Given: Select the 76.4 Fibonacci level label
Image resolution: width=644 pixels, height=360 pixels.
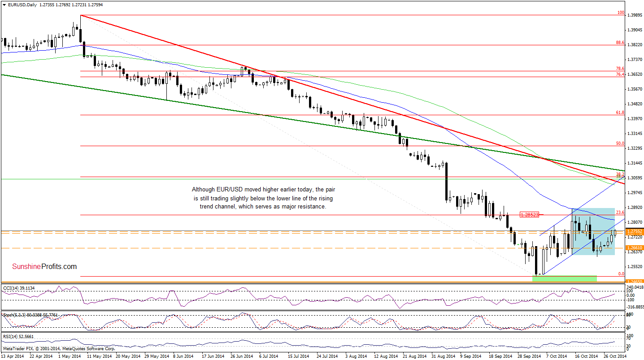Looking at the screenshot, I should [x=620, y=74].
